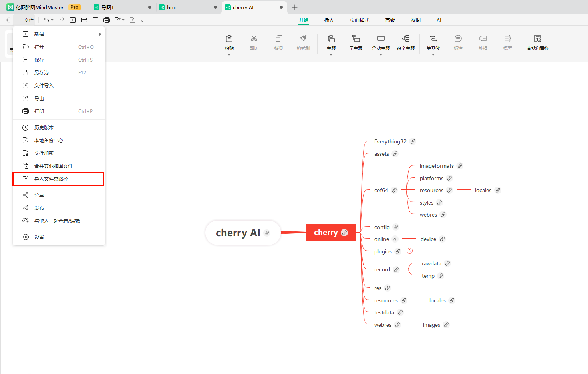This screenshot has width=588, height=374.
Task: Click the 文件 hamburger menu button
Action: tap(24, 20)
